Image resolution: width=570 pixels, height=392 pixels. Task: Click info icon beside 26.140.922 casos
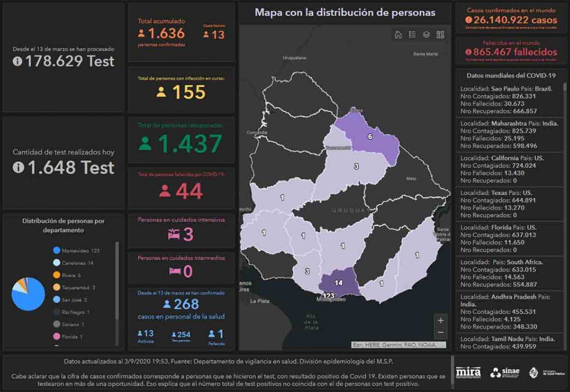click(469, 20)
